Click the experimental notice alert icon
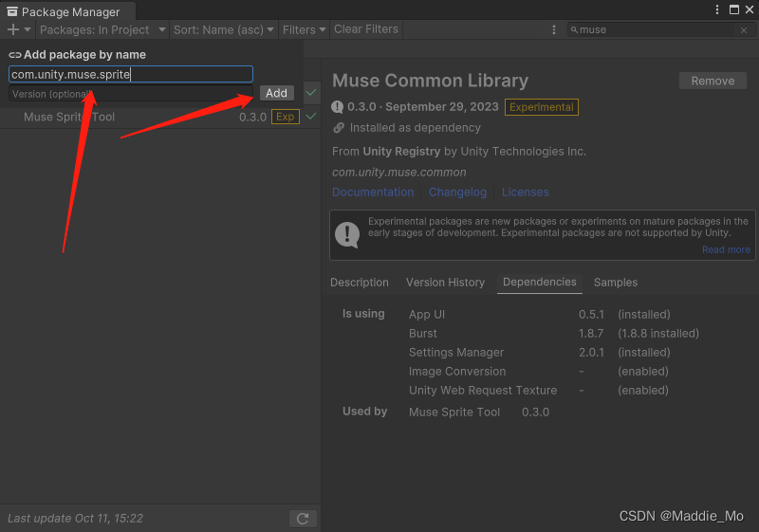The image size is (759, 532). 347,234
